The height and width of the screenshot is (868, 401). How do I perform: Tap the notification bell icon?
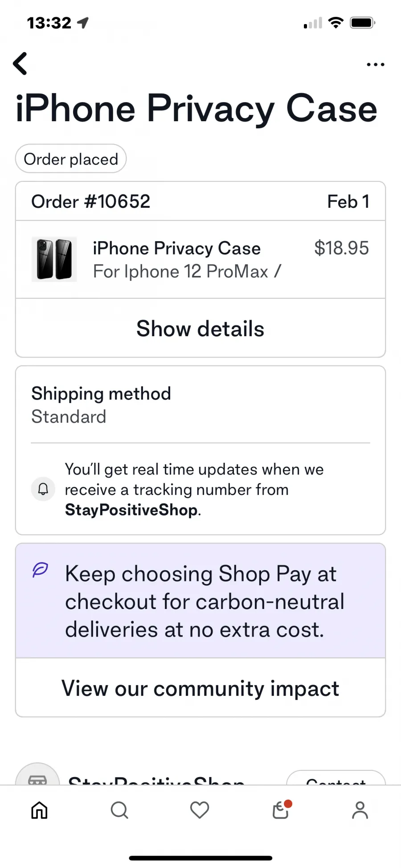[43, 489]
